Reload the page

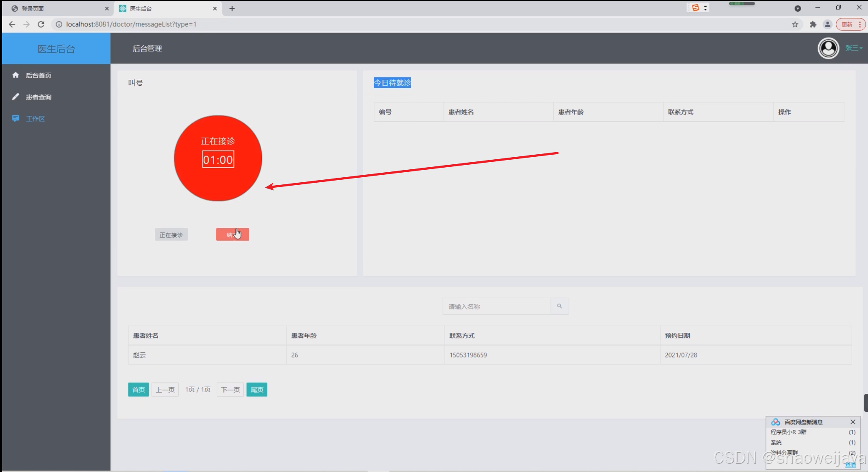pos(41,24)
